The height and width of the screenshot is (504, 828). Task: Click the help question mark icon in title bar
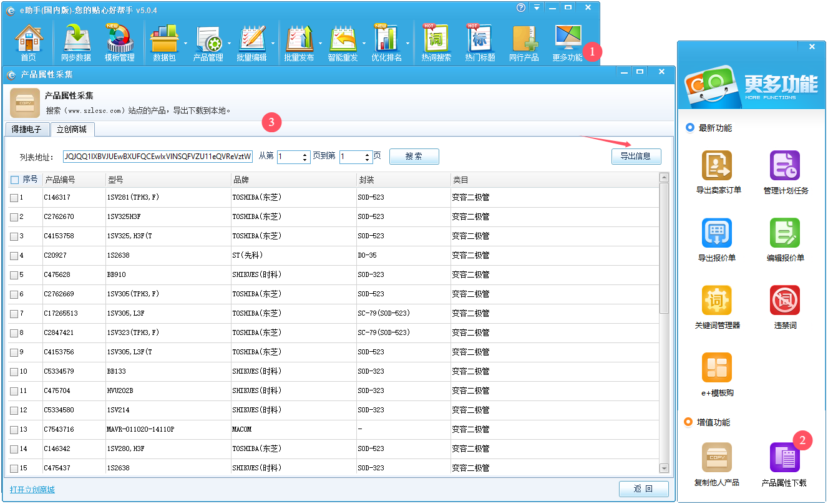pyautogui.click(x=521, y=7)
